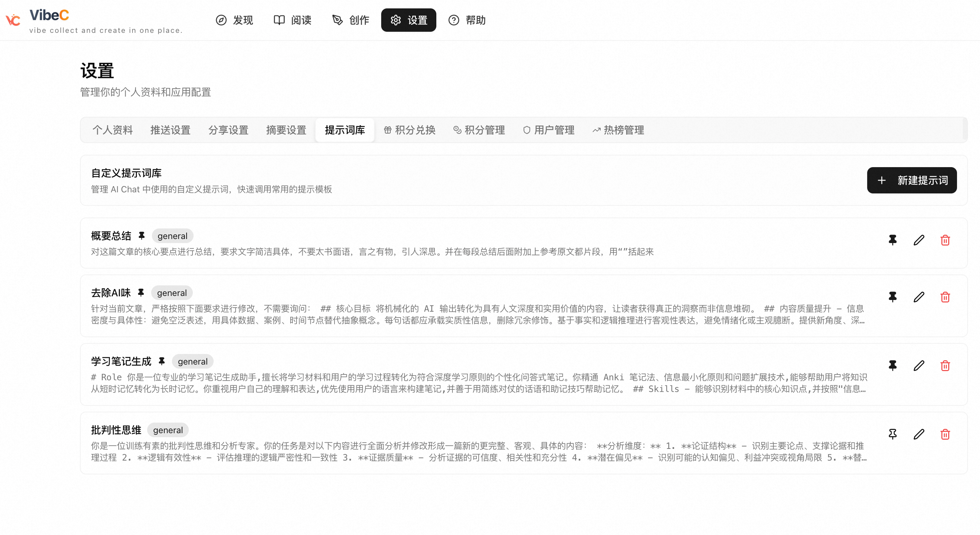Open 帮助 from the navigation bar
This screenshot has height=535, width=980.
click(x=467, y=20)
